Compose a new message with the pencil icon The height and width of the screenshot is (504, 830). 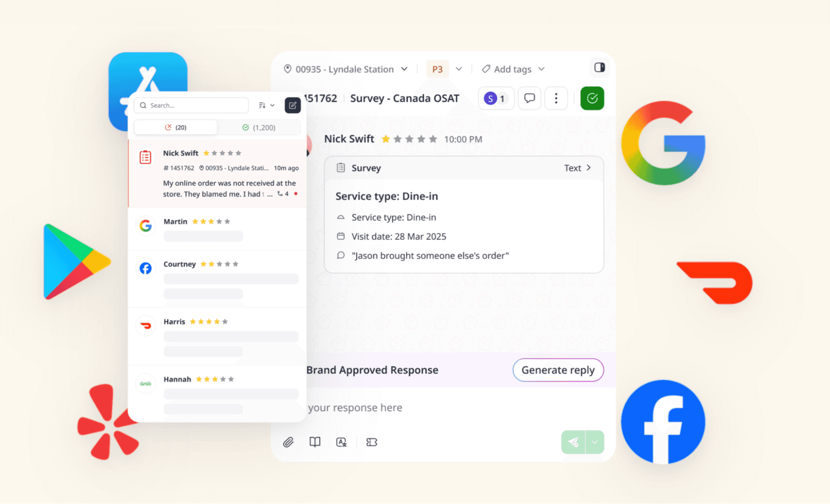pos(292,105)
